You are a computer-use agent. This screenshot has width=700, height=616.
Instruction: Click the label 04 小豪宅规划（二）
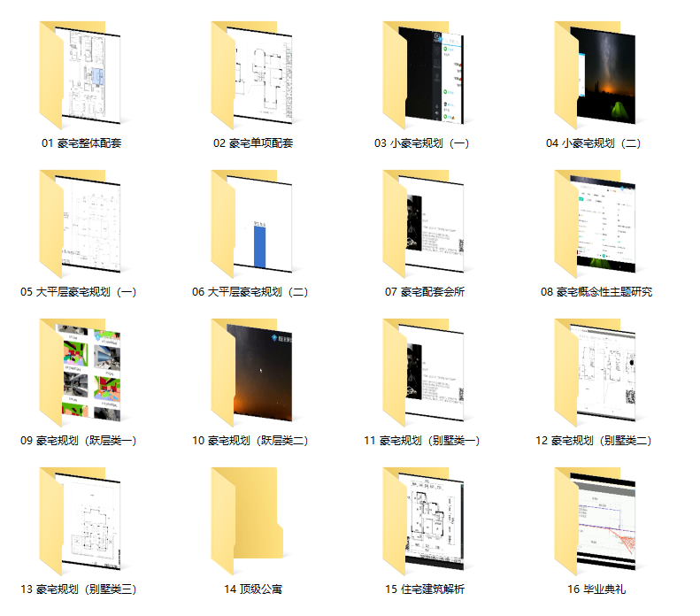pyautogui.click(x=594, y=143)
